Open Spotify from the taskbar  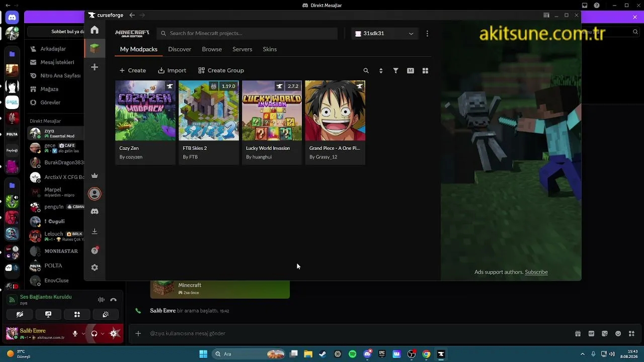[352, 354]
